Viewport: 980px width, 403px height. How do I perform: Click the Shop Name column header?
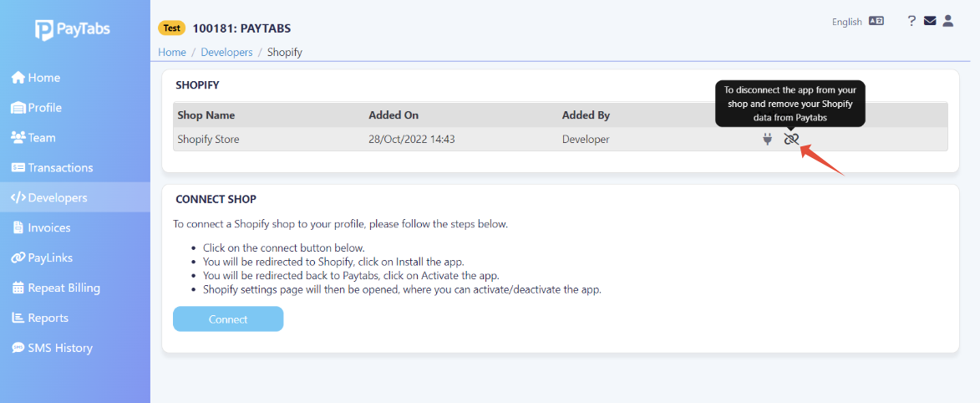coord(206,115)
